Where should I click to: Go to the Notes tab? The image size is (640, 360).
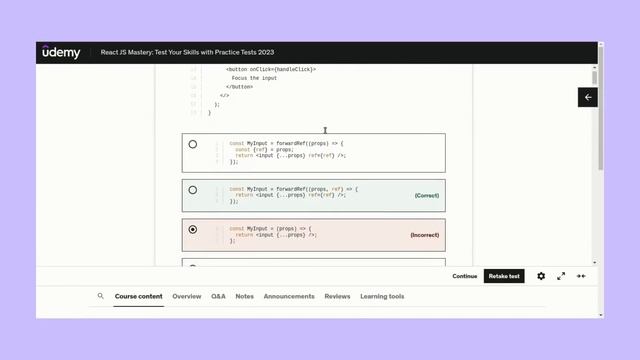tap(244, 296)
